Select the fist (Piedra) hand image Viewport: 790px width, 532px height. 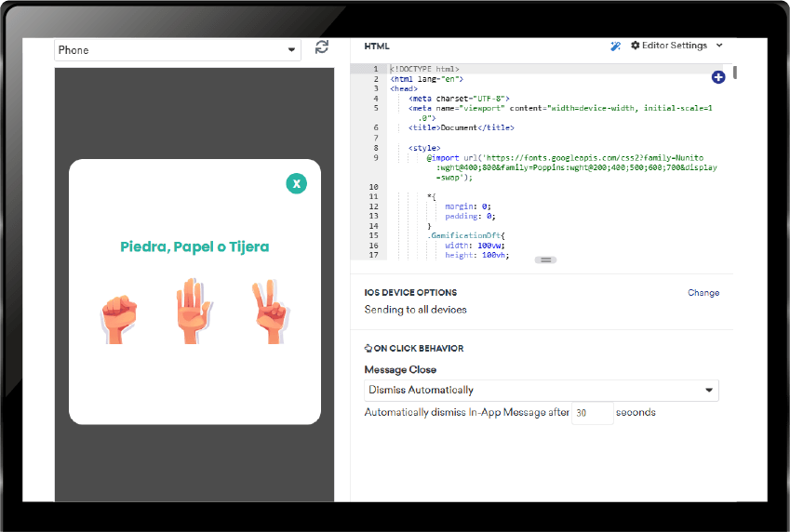pos(119,319)
